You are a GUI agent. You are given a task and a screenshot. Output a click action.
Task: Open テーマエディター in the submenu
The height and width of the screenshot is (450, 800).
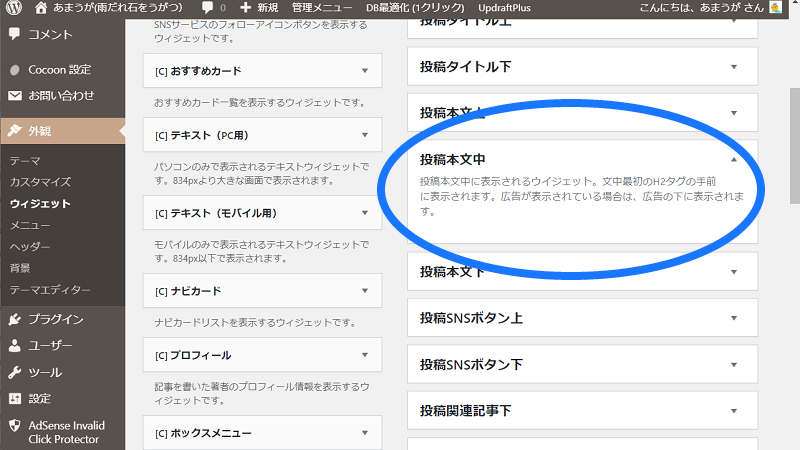(x=50, y=290)
